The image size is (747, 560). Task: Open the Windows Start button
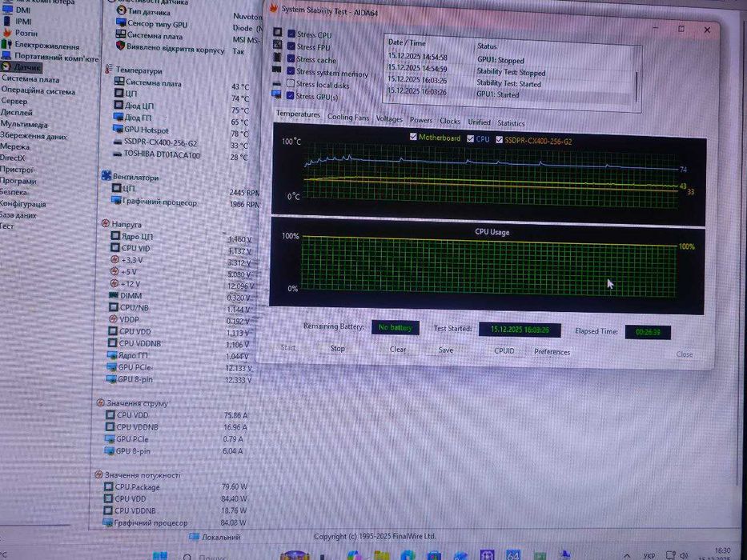tap(160, 556)
